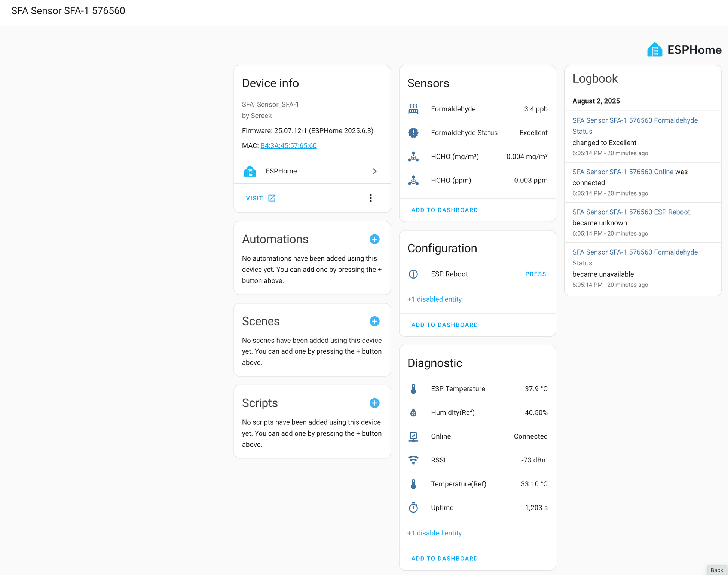The width and height of the screenshot is (728, 575).
Task: Click the ESP Reboot power icon
Action: [413, 274]
